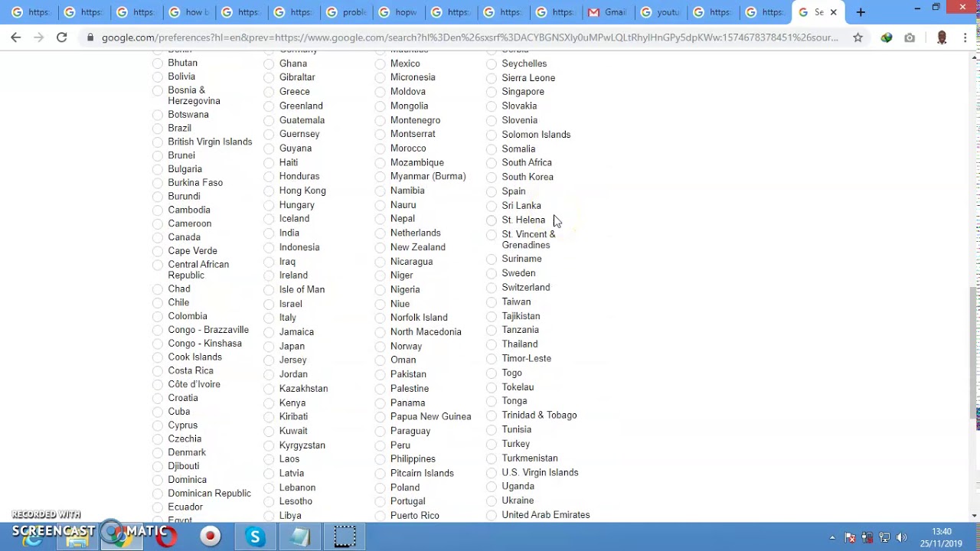Viewport: 980px width, 551px height.
Task: Go back to the previous page
Action: tap(16, 37)
